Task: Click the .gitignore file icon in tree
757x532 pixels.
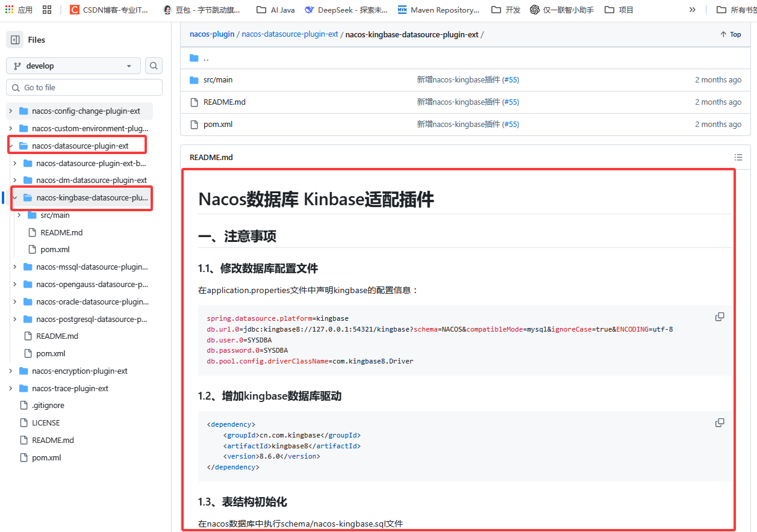Action: click(24, 406)
